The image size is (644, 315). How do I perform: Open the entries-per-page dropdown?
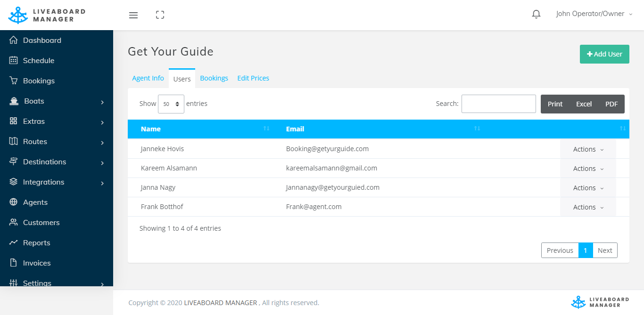171,104
